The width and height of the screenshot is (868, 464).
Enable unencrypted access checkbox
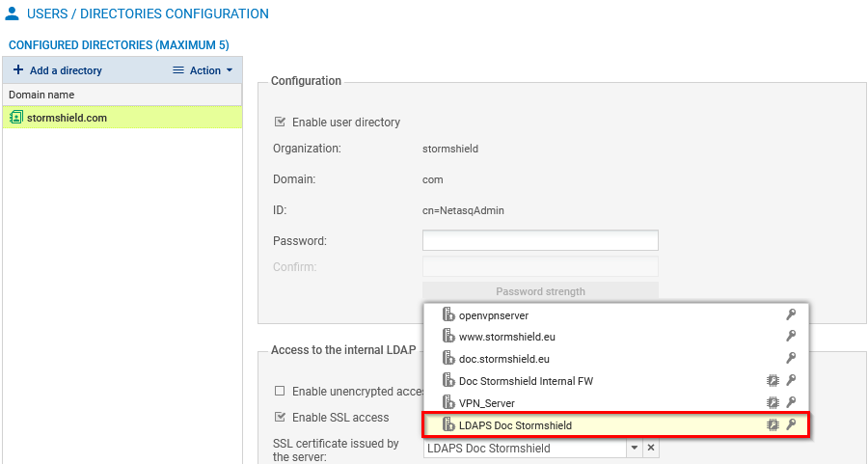tap(280, 391)
